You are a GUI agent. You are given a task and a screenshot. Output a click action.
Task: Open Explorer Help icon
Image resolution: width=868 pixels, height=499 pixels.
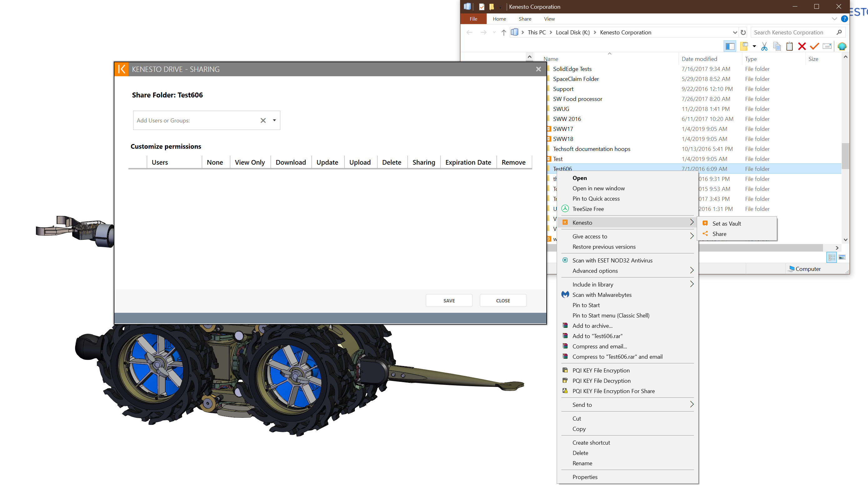coord(844,19)
